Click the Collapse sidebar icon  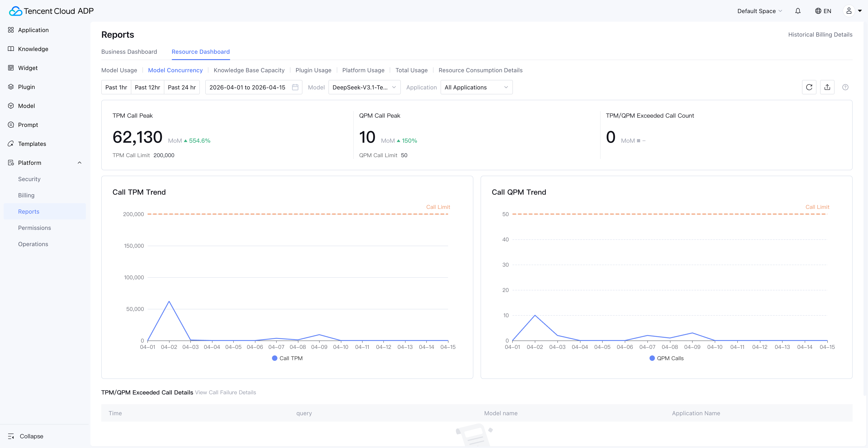point(11,436)
